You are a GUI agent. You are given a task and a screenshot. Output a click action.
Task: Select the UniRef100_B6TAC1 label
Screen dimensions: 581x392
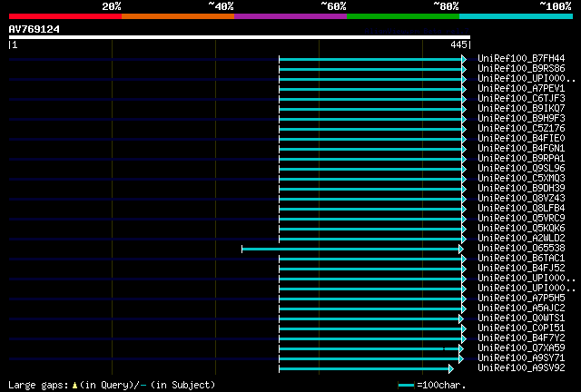pos(521,259)
